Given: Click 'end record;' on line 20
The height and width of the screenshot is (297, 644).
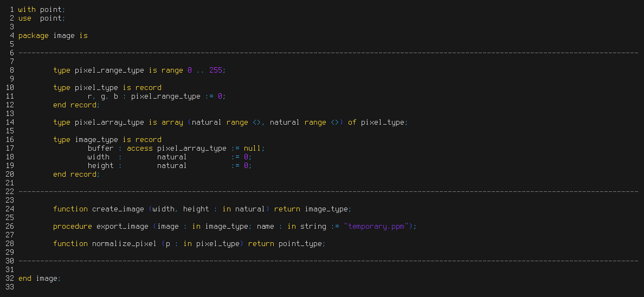Looking at the screenshot, I should click(77, 174).
